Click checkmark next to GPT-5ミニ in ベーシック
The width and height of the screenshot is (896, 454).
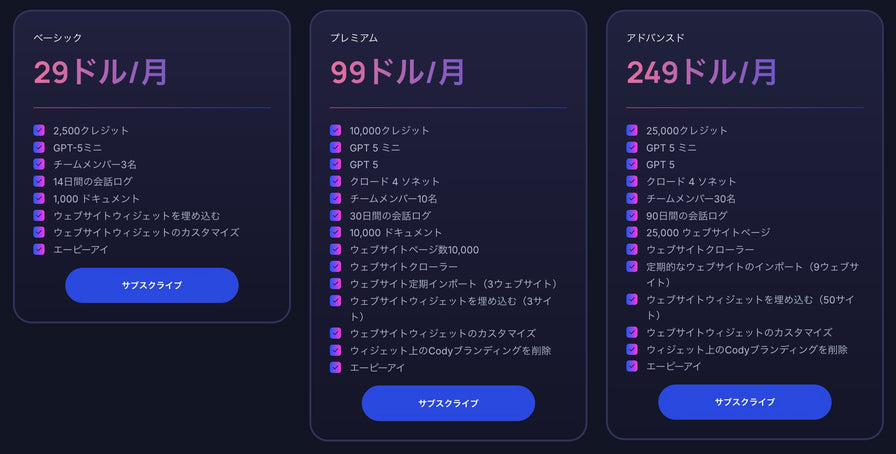coord(39,148)
